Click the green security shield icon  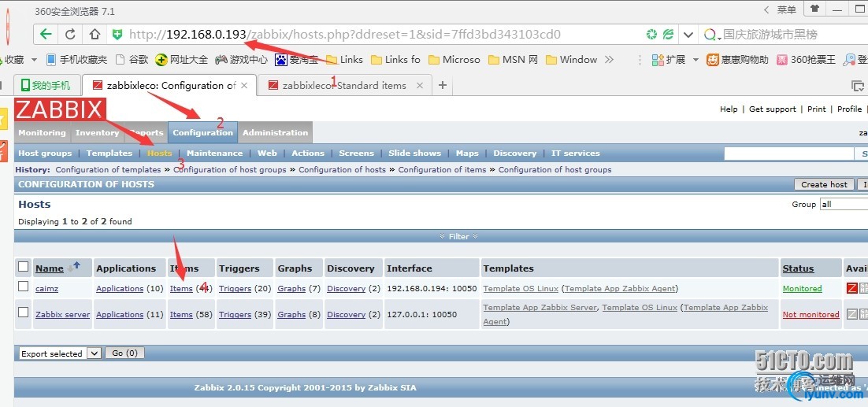click(117, 35)
